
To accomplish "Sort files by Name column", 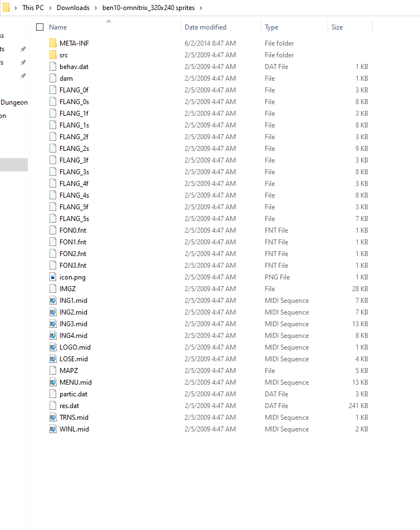I will tap(58, 27).
